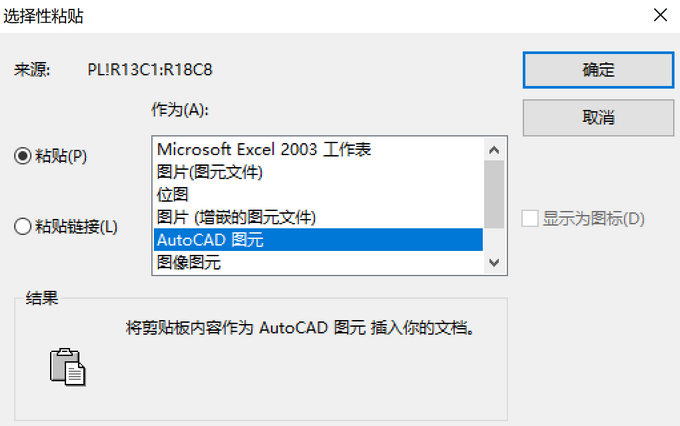680x426 pixels.
Task: Select AutoCAD 图元 list item
Action: click(318, 240)
